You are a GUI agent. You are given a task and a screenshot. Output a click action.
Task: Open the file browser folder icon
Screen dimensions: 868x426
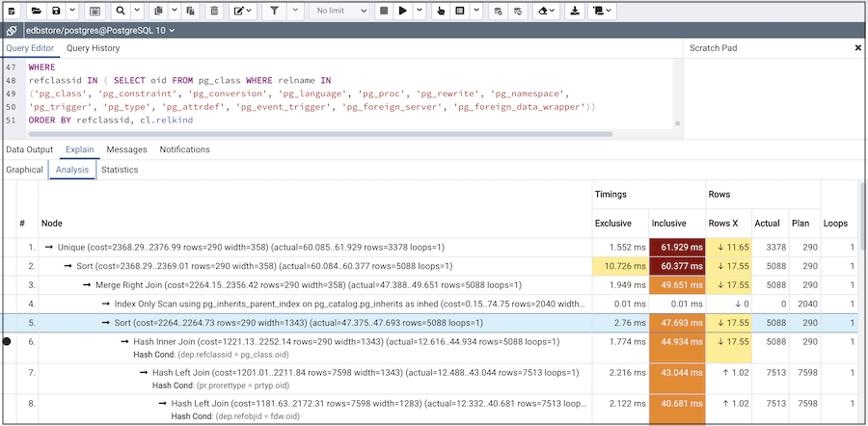(x=36, y=11)
